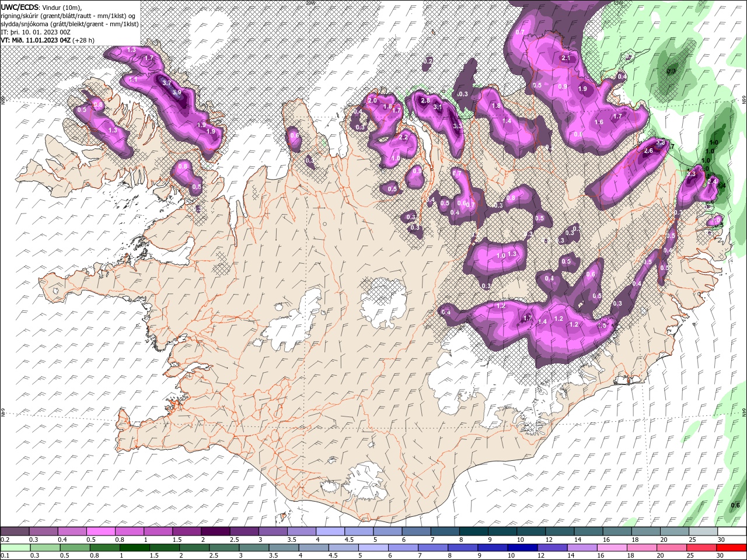The image size is (747, 560).
Task: Click the 2.6 snowfall value on the map
Action: (648, 151)
